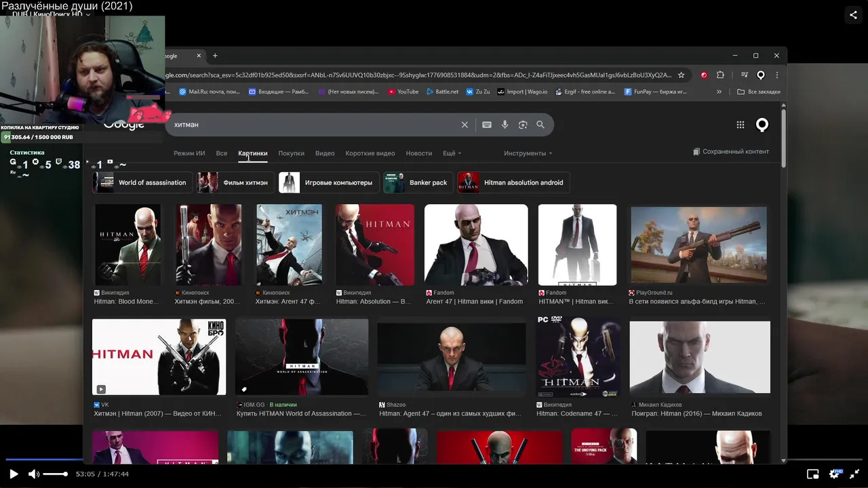The width and height of the screenshot is (868, 488).
Task: Click the Hitman absolution android chip
Action: 513,182
